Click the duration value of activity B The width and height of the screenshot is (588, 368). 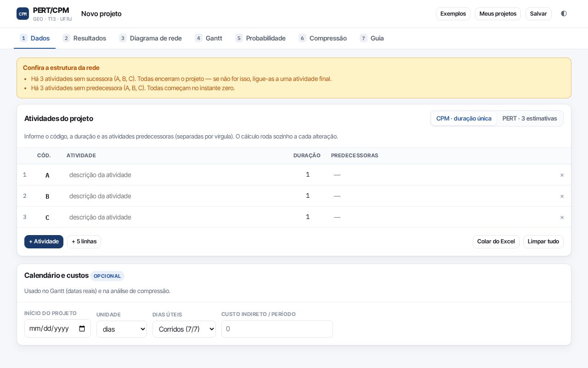click(308, 196)
